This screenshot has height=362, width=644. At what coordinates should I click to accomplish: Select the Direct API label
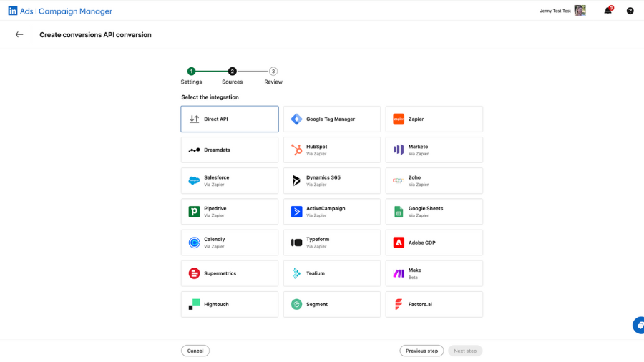(x=215, y=119)
